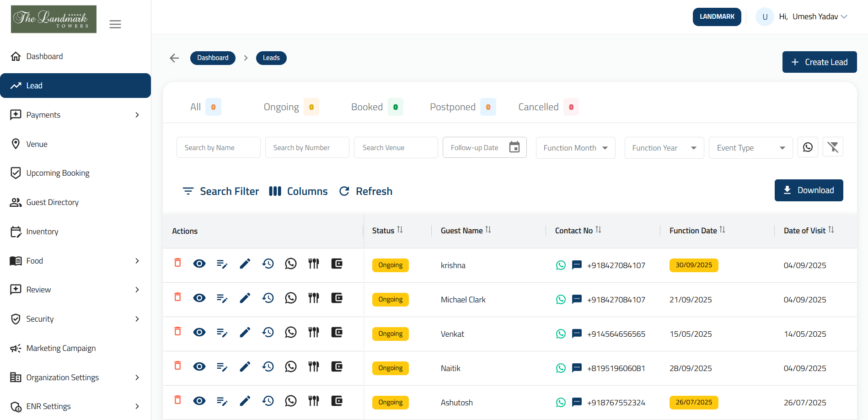View Michael Clark's lead details via eye icon

click(x=199, y=297)
